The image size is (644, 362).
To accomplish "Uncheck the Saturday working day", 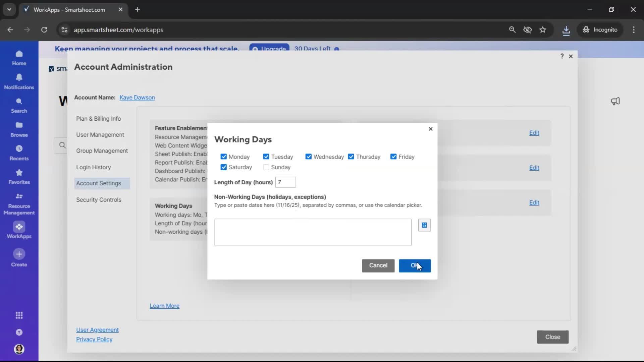I will pos(224,167).
